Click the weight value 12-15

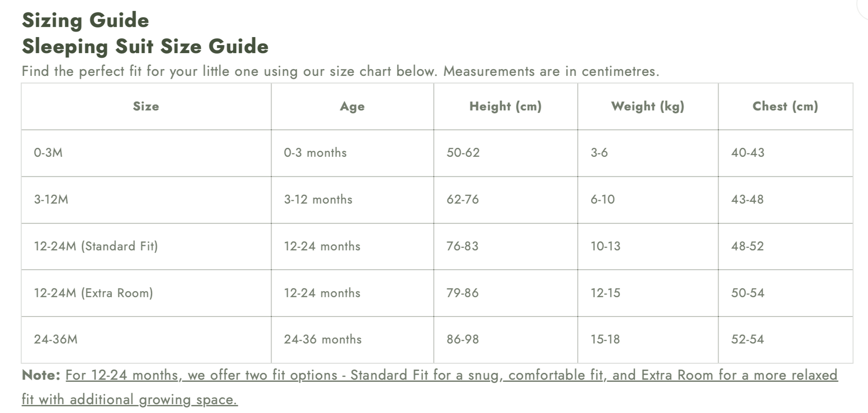[x=605, y=293]
